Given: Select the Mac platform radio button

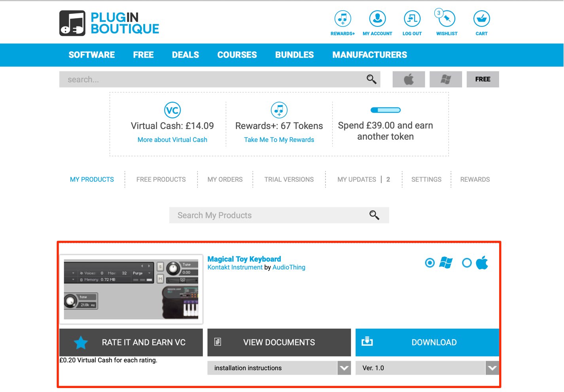Looking at the screenshot, I should (467, 263).
